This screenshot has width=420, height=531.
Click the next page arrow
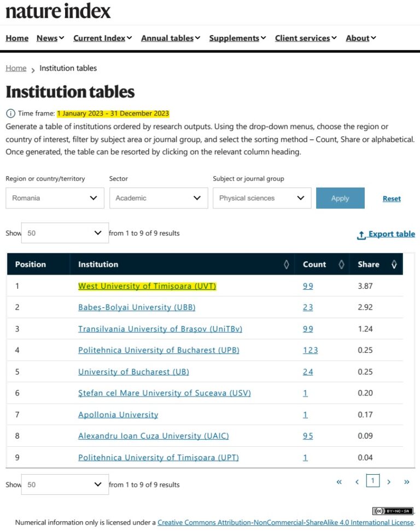[x=389, y=482]
